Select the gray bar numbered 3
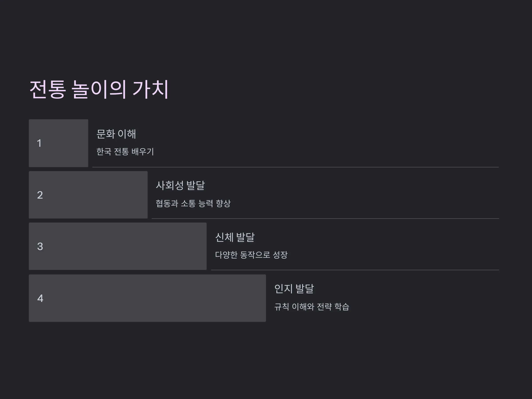The width and height of the screenshot is (532, 399). [x=118, y=246]
